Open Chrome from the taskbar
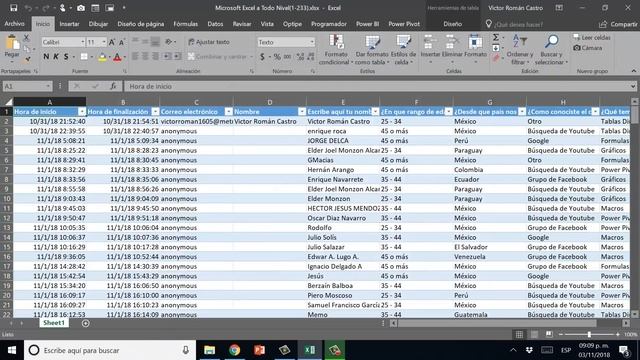Viewport: 640px width, 360px height. pyautogui.click(x=234, y=350)
